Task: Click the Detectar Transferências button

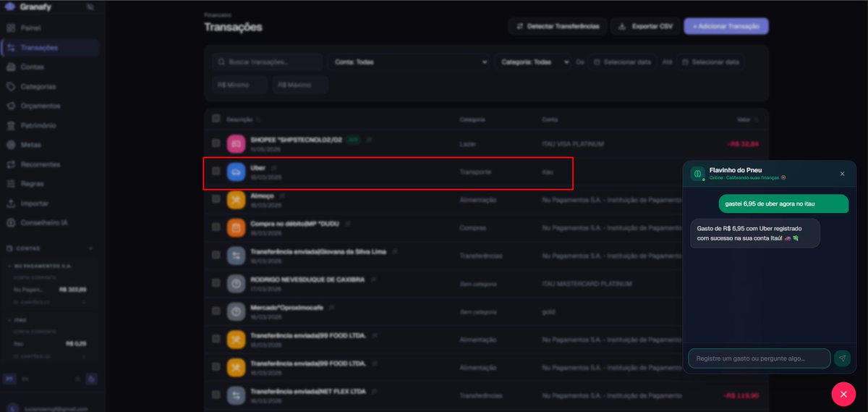Action: [558, 26]
